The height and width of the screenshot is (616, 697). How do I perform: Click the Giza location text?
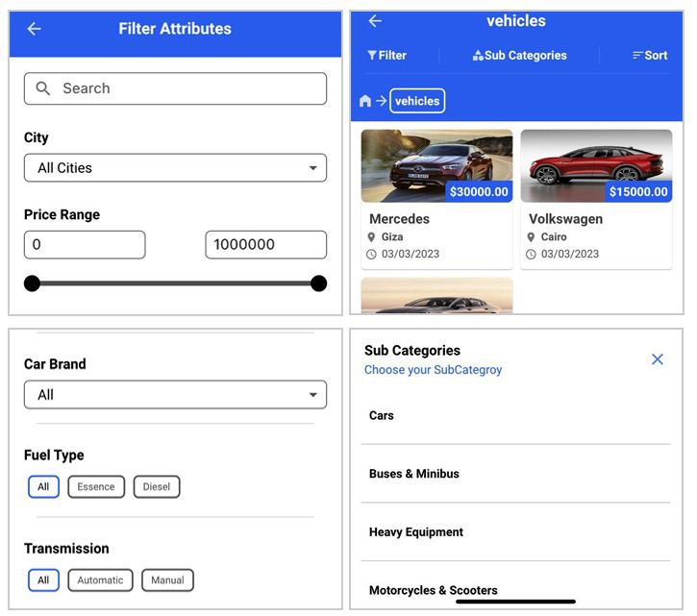point(392,237)
